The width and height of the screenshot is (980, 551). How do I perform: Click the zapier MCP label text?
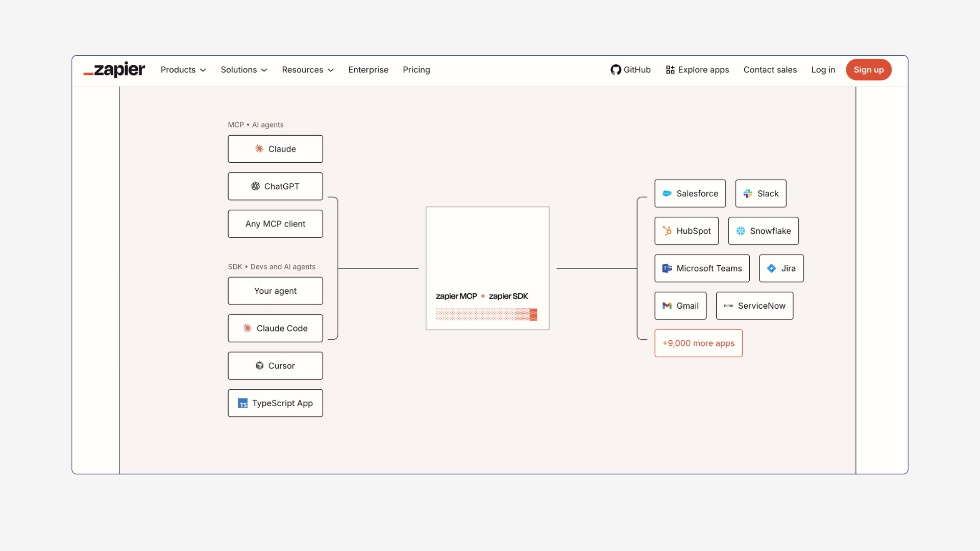click(x=456, y=296)
